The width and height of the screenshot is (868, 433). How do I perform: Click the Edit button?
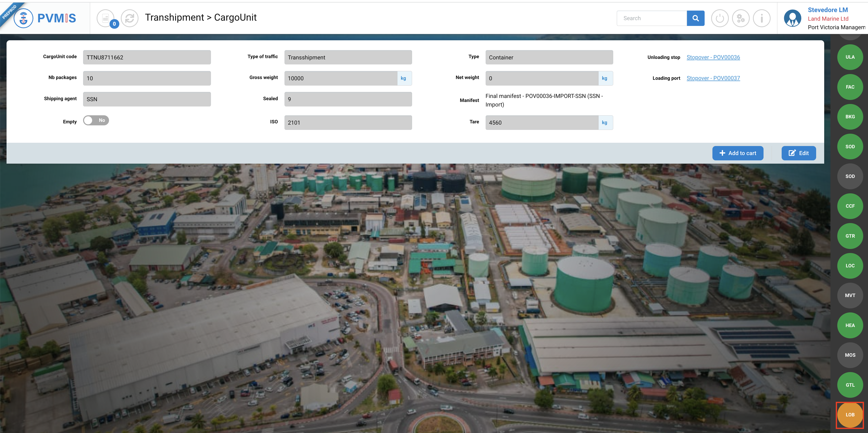798,153
